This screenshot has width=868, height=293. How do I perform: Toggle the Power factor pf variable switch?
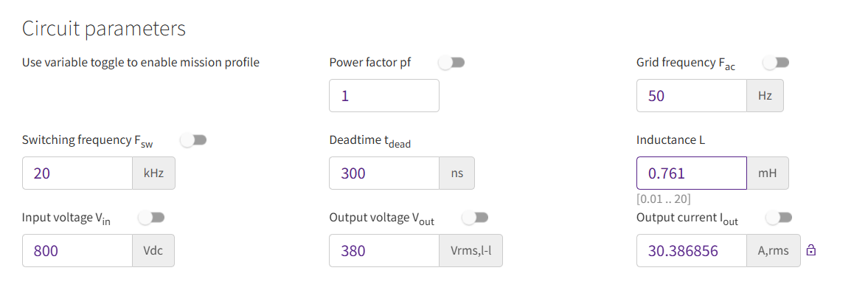pyautogui.click(x=451, y=63)
